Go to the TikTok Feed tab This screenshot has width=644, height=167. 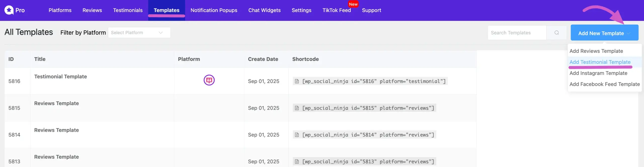point(336,10)
